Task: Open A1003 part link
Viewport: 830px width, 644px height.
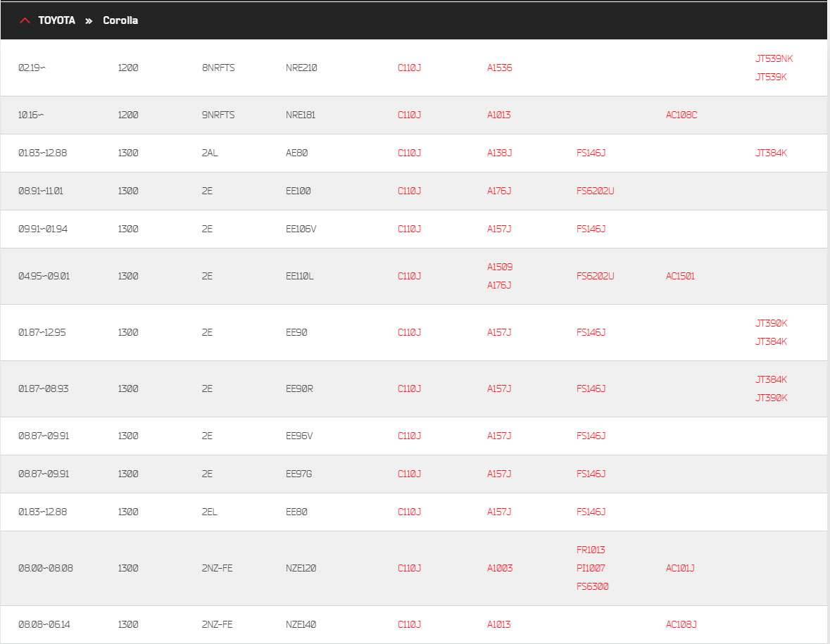Action: point(500,568)
